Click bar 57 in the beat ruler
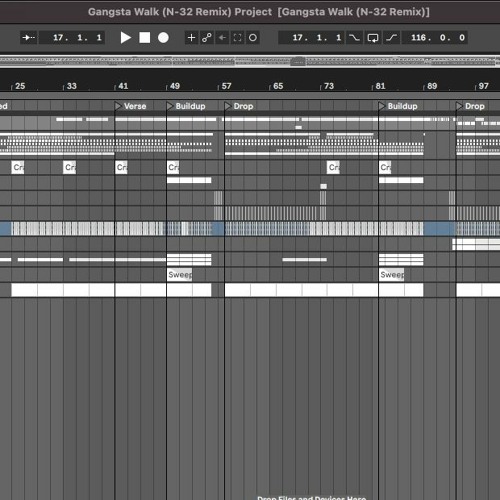This screenshot has width=500, height=500. 227,86
